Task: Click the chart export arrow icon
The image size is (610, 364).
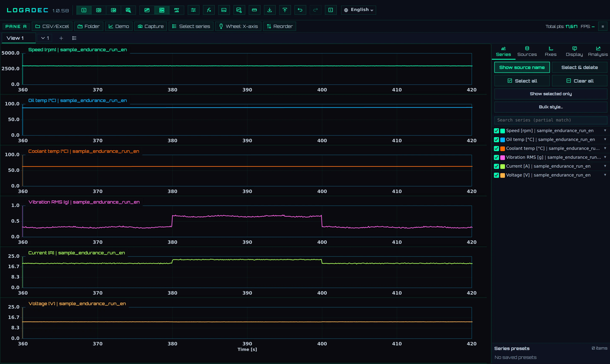Action: click(239, 10)
